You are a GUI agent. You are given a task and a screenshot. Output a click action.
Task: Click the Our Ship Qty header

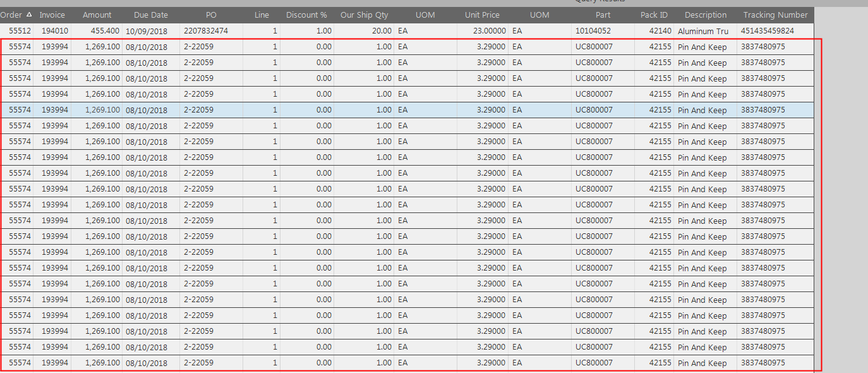click(365, 15)
